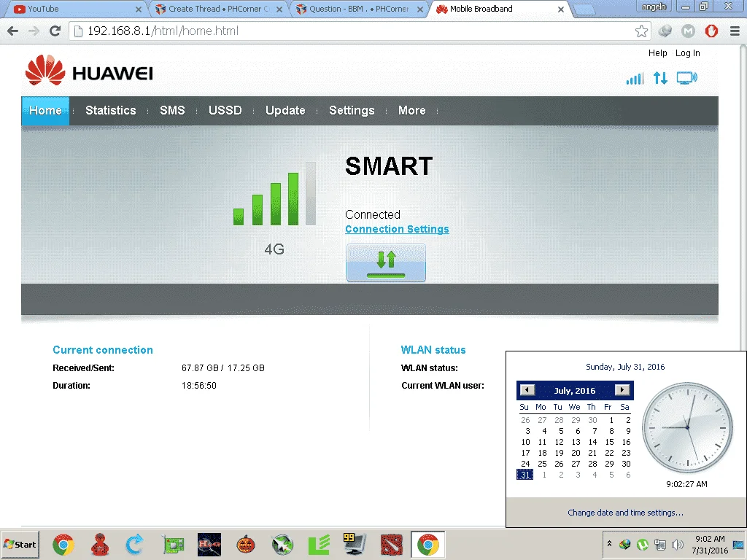Click the duration value 18:56:50
This screenshot has width=747, height=560.
click(x=198, y=386)
